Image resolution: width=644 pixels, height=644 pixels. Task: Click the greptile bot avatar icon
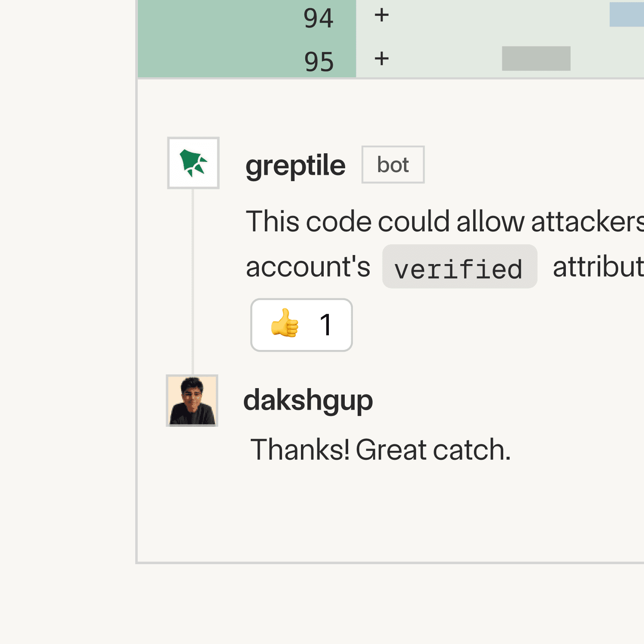click(x=193, y=162)
